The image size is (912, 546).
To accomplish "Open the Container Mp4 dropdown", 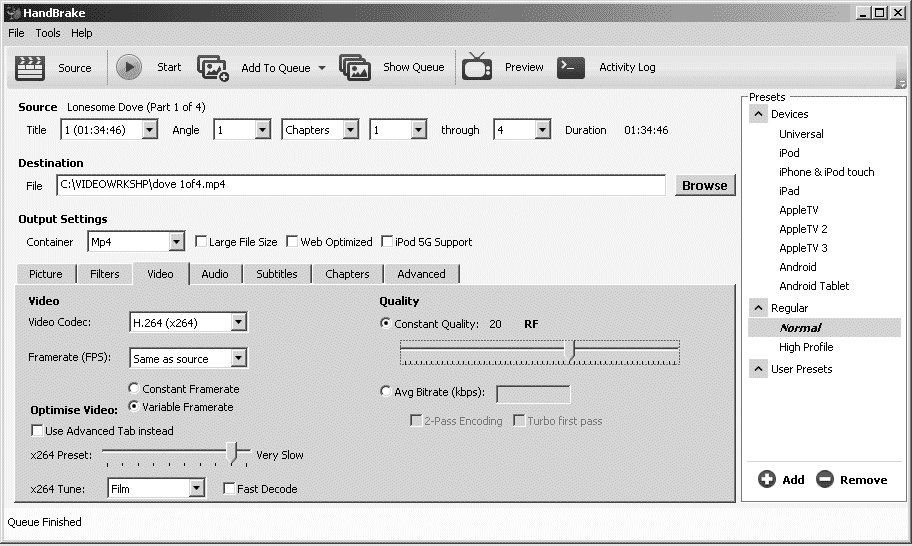I will click(x=176, y=241).
